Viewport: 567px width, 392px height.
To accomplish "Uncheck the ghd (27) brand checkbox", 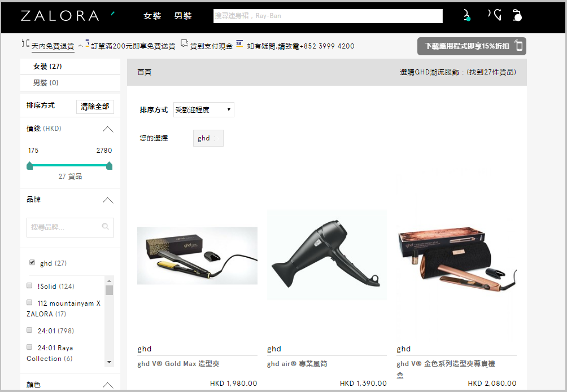I will coord(32,262).
